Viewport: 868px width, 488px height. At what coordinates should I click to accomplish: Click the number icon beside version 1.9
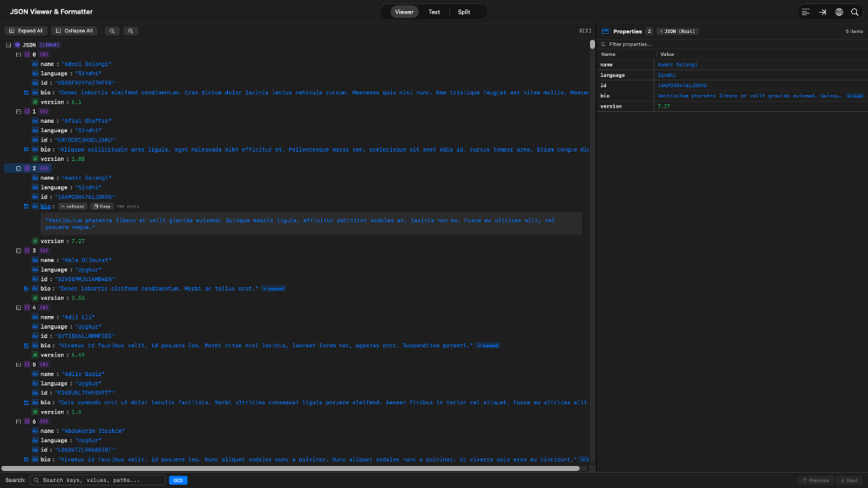(35, 413)
